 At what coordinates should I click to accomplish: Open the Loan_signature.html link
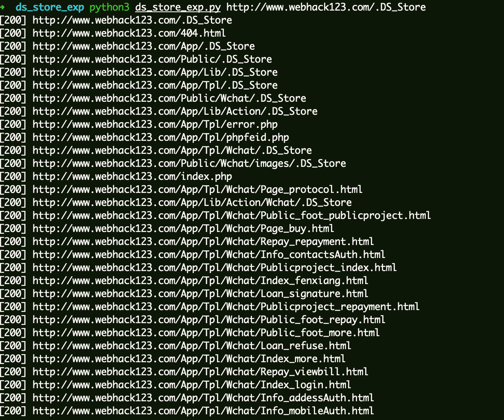(x=200, y=294)
